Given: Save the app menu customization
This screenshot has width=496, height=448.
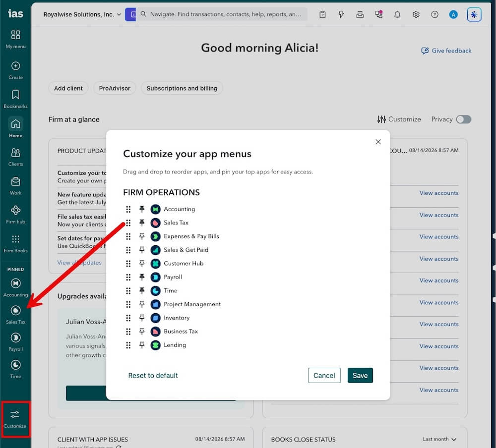Looking at the screenshot, I should point(360,376).
